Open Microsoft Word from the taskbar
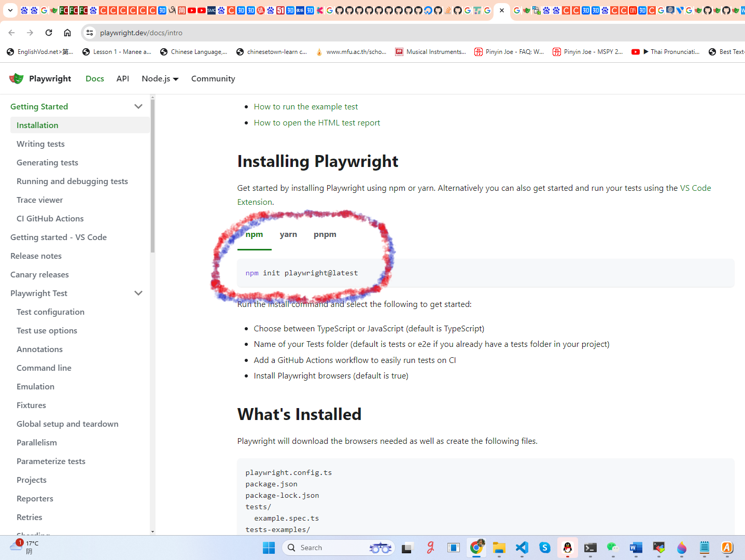This screenshot has width=745, height=560. 636,548
